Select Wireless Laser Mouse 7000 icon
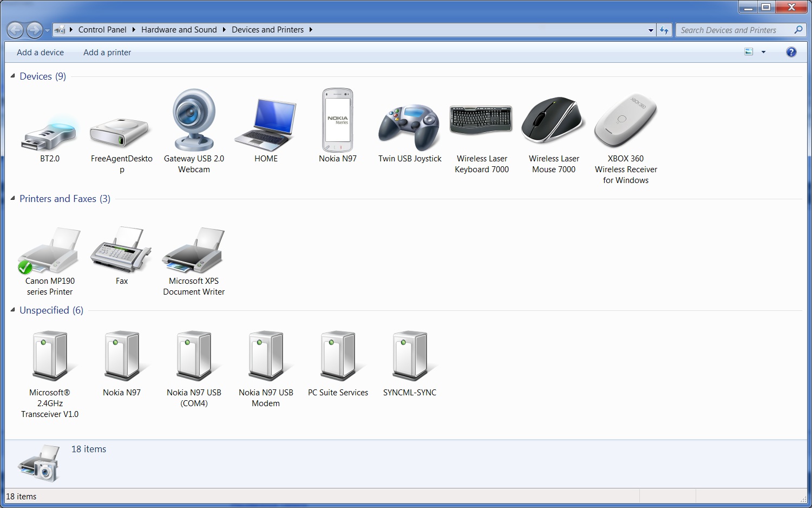The image size is (812, 508). pos(553,120)
